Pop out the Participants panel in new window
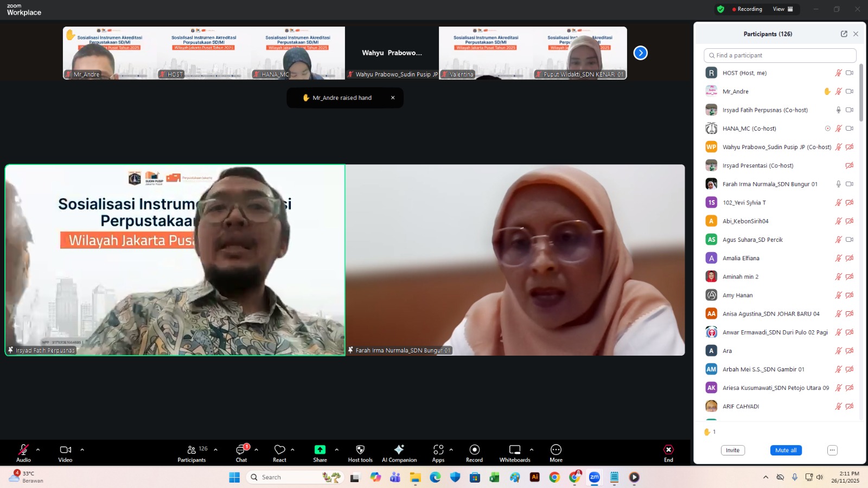The height and width of the screenshot is (488, 868). coord(844,34)
